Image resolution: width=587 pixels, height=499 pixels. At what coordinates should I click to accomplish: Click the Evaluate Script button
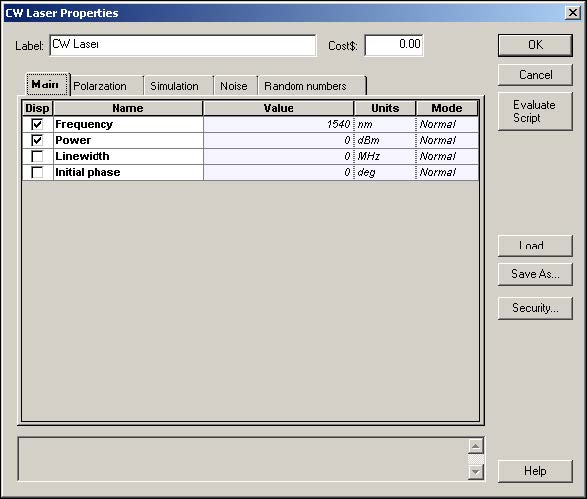535,111
